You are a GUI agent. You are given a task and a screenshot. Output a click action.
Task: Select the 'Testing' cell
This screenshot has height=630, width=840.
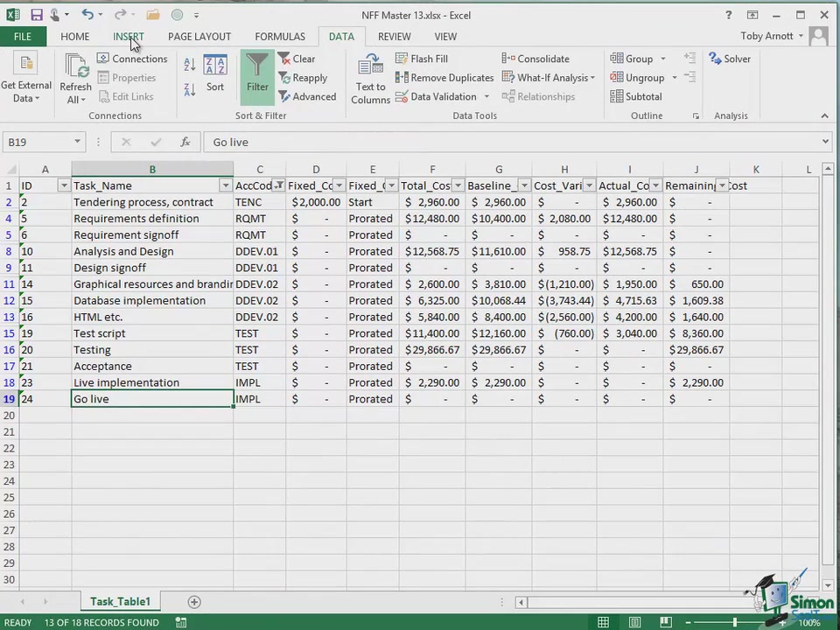pyautogui.click(x=152, y=350)
